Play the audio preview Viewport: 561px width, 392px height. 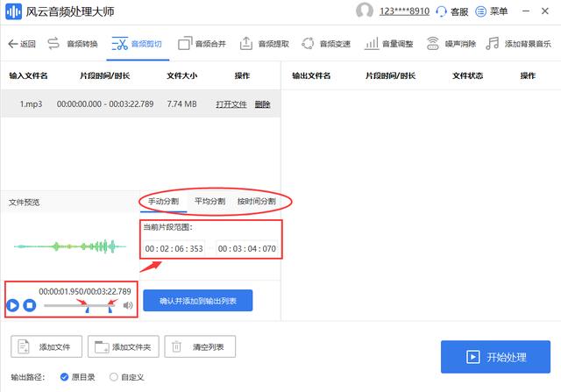(12, 305)
